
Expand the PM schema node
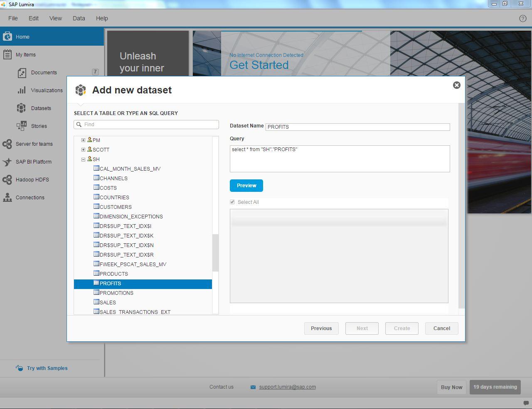click(83, 140)
